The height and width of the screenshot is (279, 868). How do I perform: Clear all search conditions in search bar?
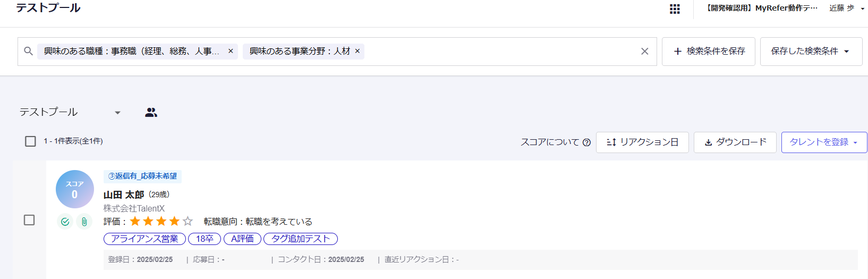pos(644,52)
